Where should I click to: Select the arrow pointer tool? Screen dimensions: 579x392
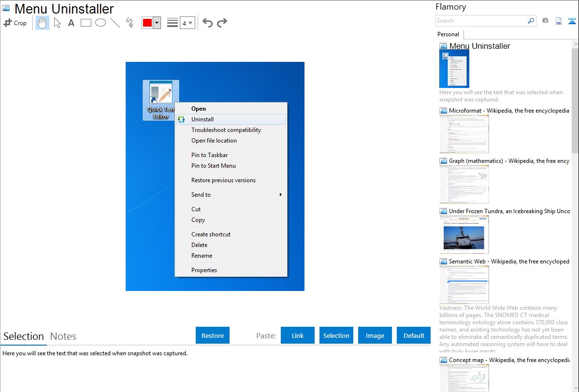pyautogui.click(x=57, y=23)
